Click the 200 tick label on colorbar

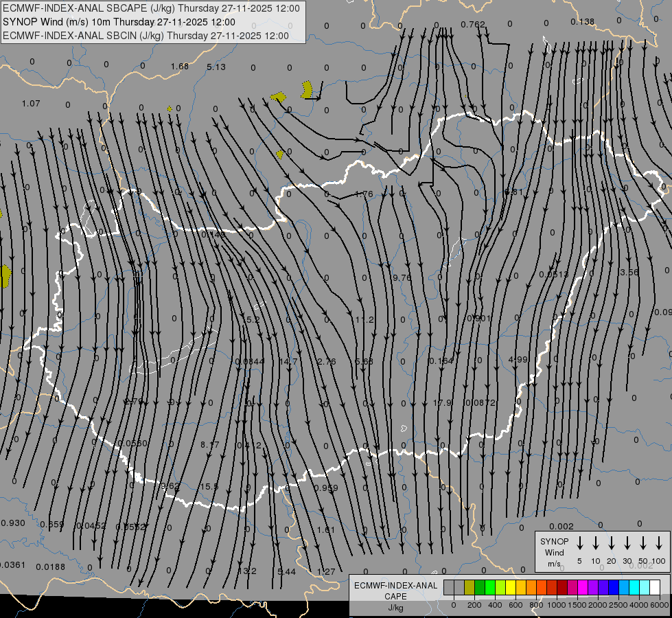point(474,605)
